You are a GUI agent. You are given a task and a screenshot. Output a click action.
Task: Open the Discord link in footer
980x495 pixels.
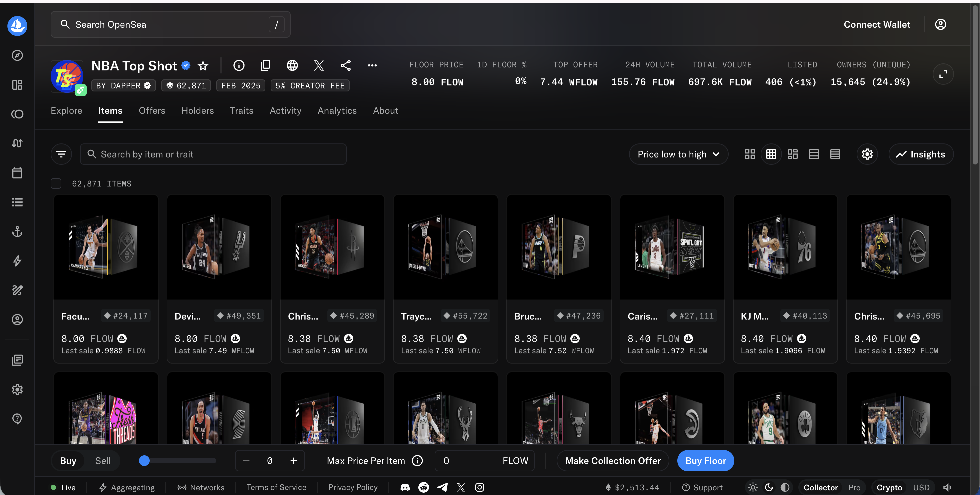[405, 487]
